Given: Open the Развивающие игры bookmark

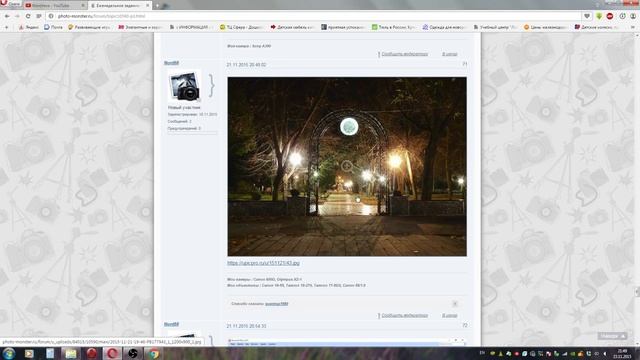Looking at the screenshot, I should pos(89,27).
